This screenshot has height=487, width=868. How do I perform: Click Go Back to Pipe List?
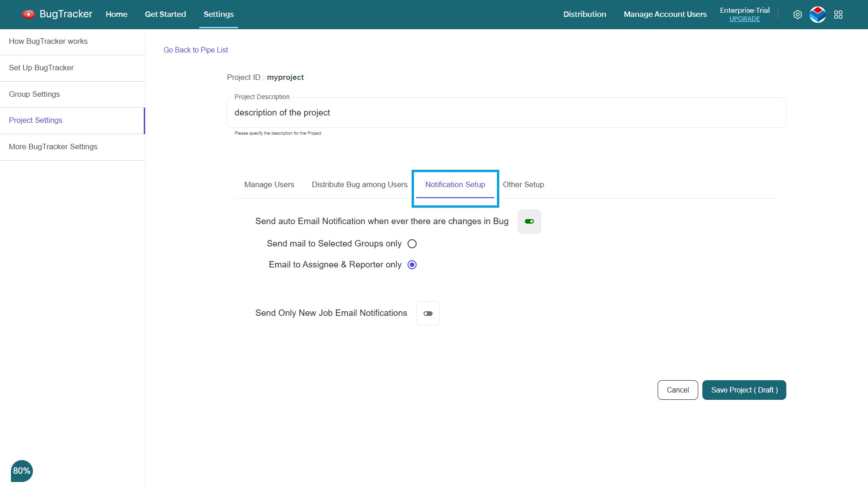pyautogui.click(x=195, y=50)
